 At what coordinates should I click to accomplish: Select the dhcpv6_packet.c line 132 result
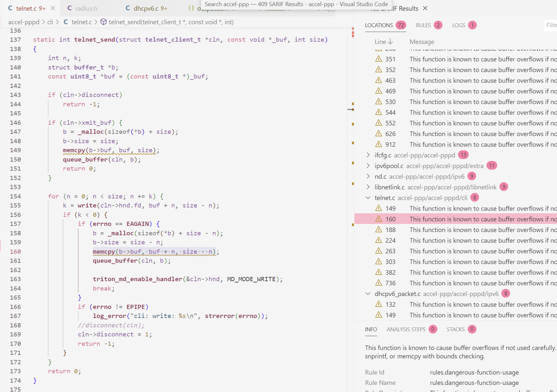point(456,304)
